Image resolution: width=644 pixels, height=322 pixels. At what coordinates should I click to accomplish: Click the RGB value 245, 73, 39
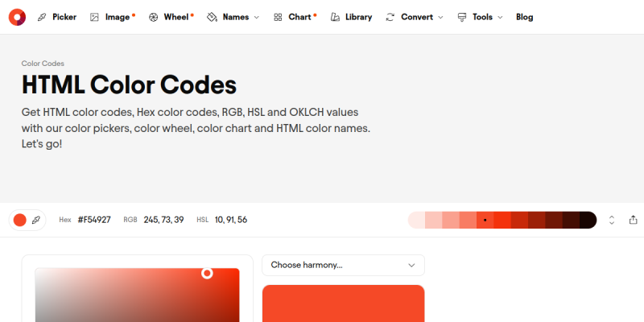[x=163, y=220]
